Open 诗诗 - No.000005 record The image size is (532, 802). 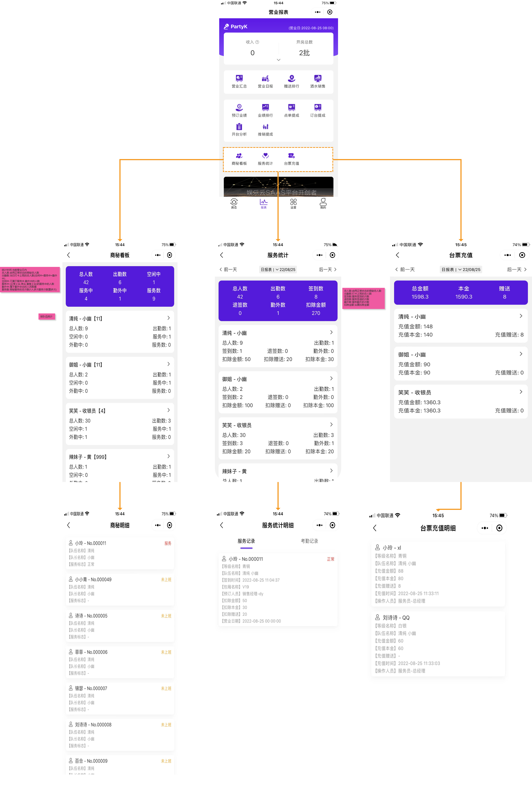click(120, 626)
